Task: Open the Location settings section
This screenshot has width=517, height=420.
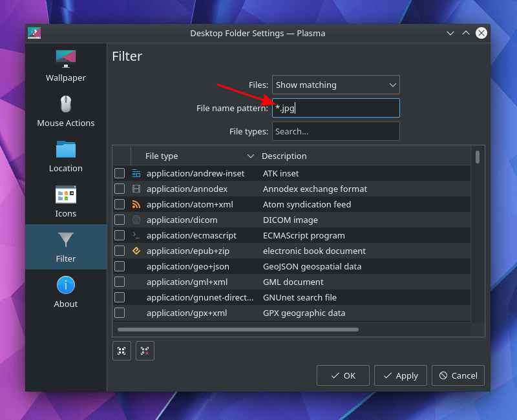Action: pyautogui.click(x=65, y=155)
